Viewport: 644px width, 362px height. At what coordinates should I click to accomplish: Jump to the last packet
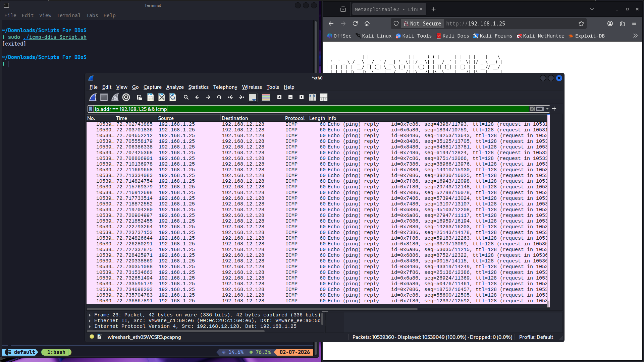point(241,97)
